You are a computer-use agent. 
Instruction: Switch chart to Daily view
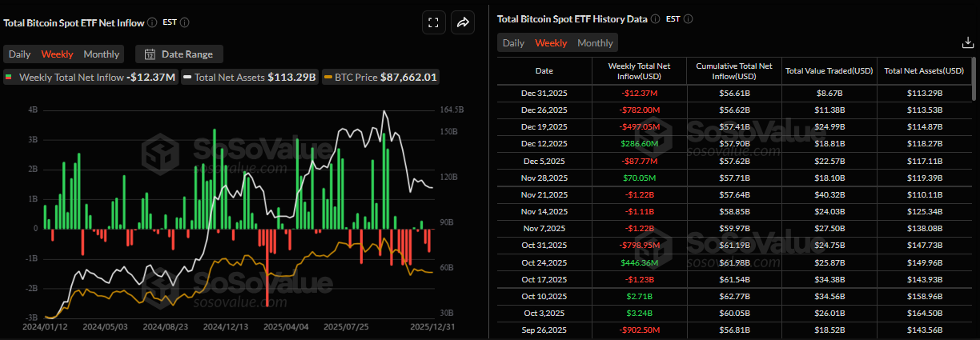point(20,54)
